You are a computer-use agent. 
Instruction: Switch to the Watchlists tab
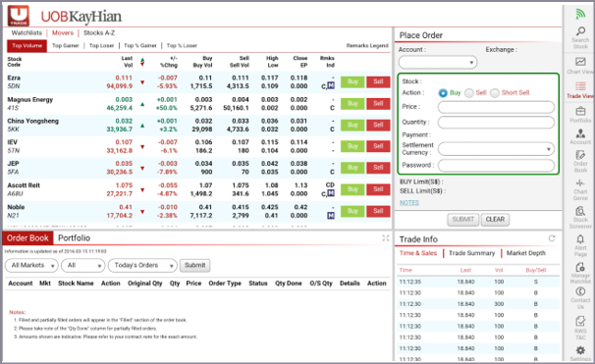coord(27,33)
